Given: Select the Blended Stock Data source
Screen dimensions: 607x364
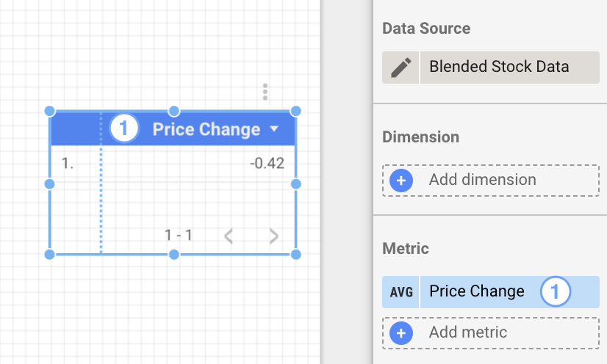Looking at the screenshot, I should coord(500,67).
